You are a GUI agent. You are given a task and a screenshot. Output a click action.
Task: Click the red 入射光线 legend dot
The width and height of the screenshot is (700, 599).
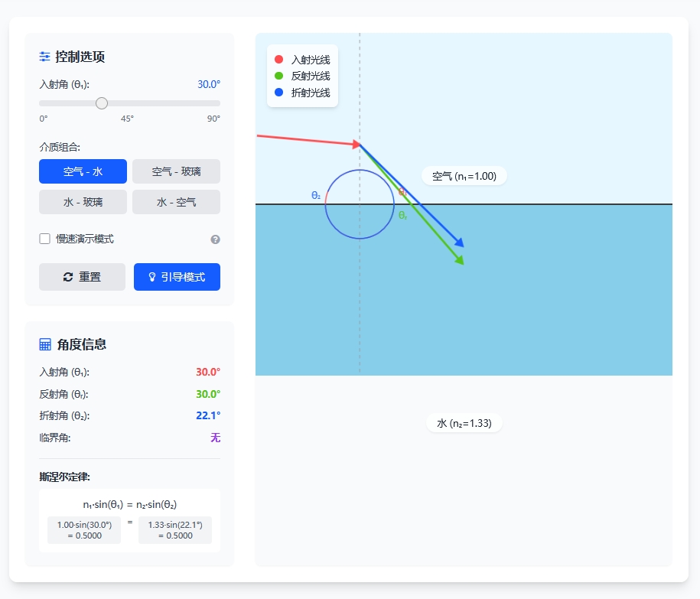coord(279,60)
